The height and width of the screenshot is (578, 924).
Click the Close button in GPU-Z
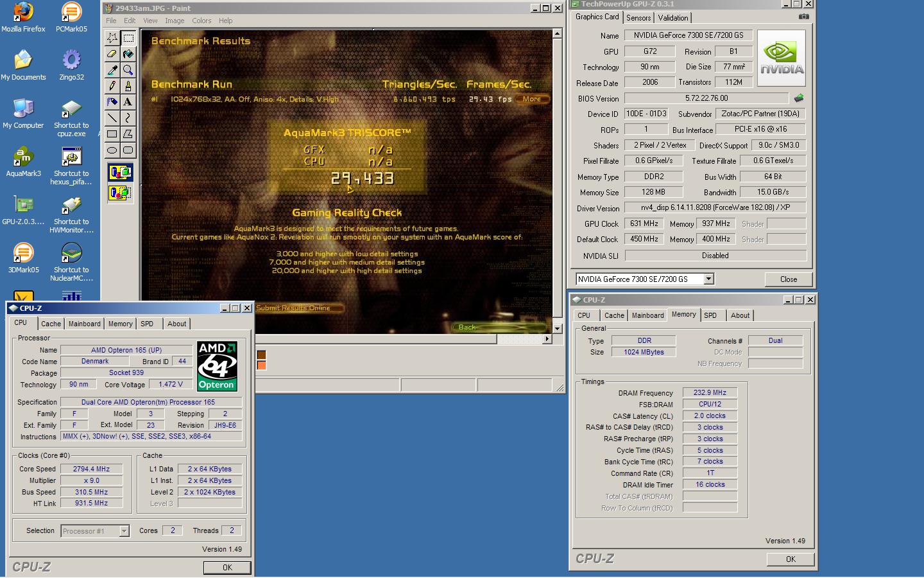[x=789, y=279]
